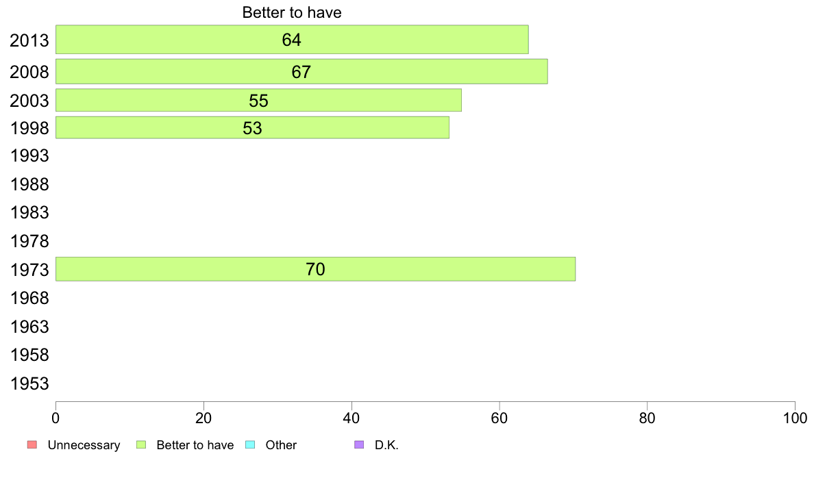The image size is (814, 504).
Task: Click the 40 tick on x-axis
Action: [x=351, y=418]
